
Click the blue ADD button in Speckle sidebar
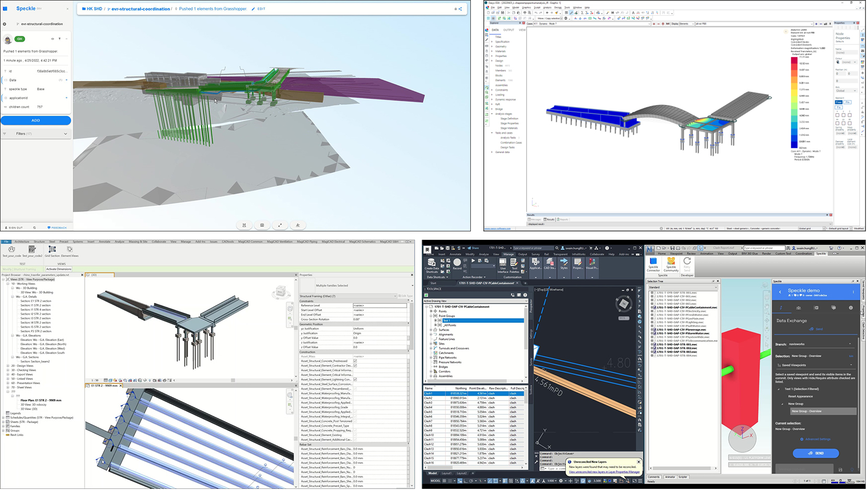pos(36,121)
